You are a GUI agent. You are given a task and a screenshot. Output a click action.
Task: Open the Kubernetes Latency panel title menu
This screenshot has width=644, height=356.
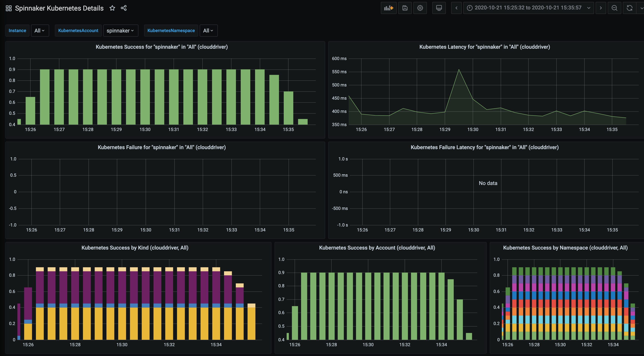(485, 47)
